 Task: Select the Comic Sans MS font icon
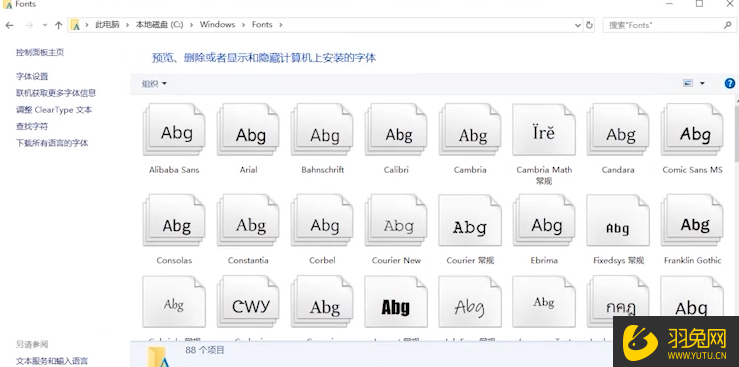coord(692,130)
